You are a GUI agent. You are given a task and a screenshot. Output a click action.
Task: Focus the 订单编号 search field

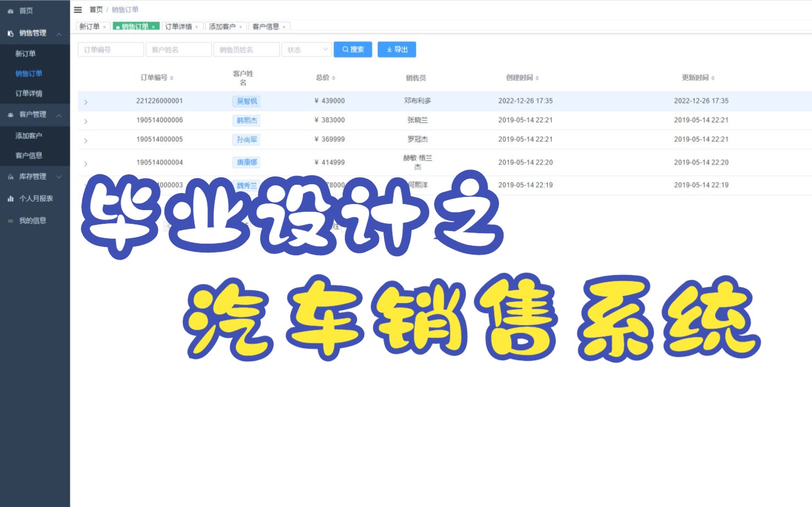[x=111, y=49]
